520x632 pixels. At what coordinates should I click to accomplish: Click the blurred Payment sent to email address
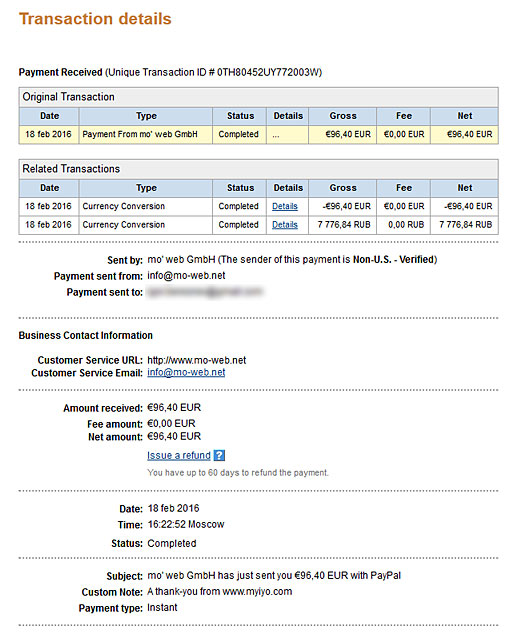[205, 292]
